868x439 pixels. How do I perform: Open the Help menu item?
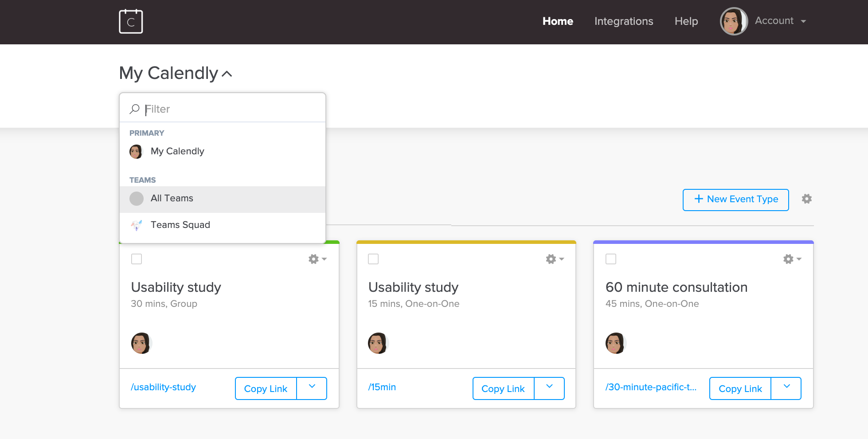[686, 21]
